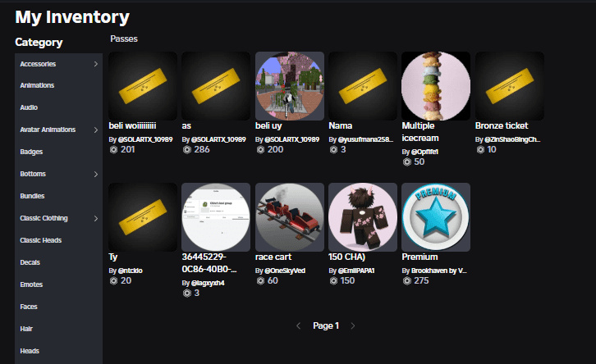Expand the Accessories category chevron
596x364 pixels.
tap(96, 64)
